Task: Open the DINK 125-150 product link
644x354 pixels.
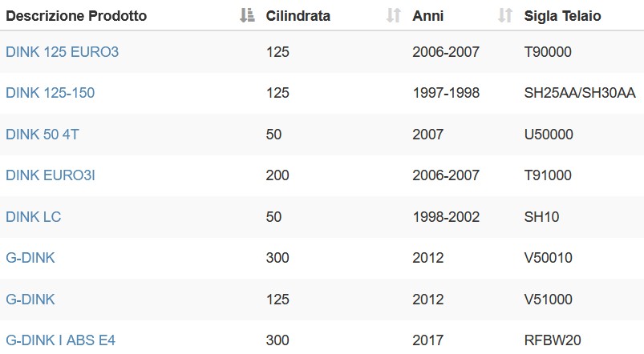Action: pos(50,93)
